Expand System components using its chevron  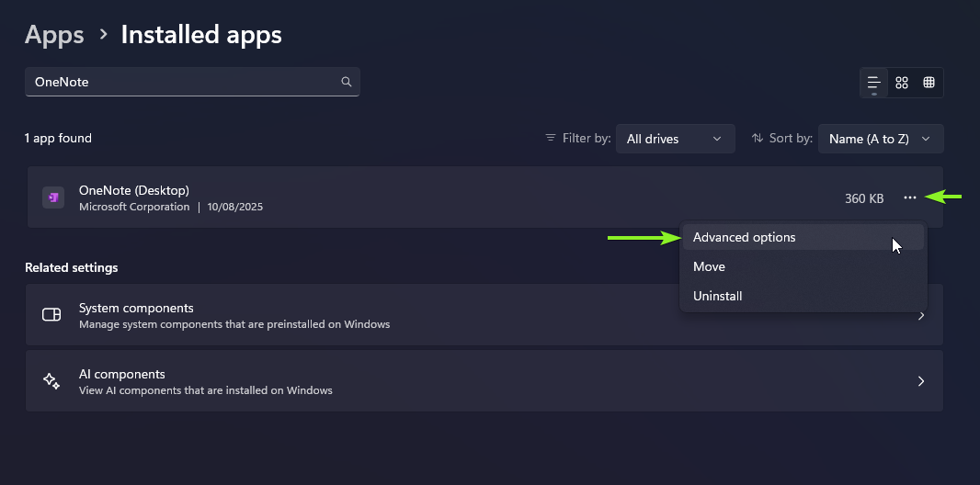click(x=921, y=315)
